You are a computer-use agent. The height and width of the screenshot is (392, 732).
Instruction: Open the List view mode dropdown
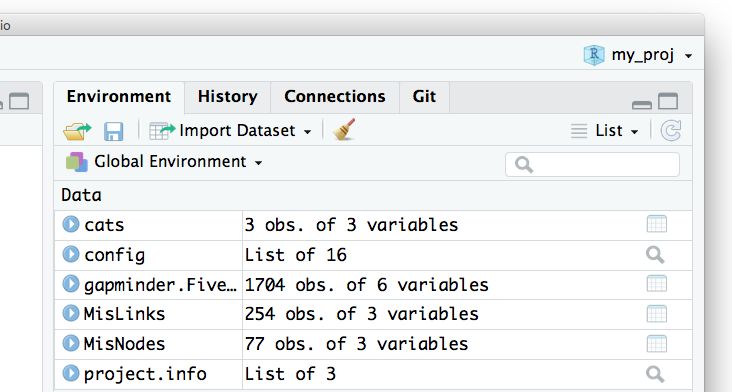coord(605,131)
